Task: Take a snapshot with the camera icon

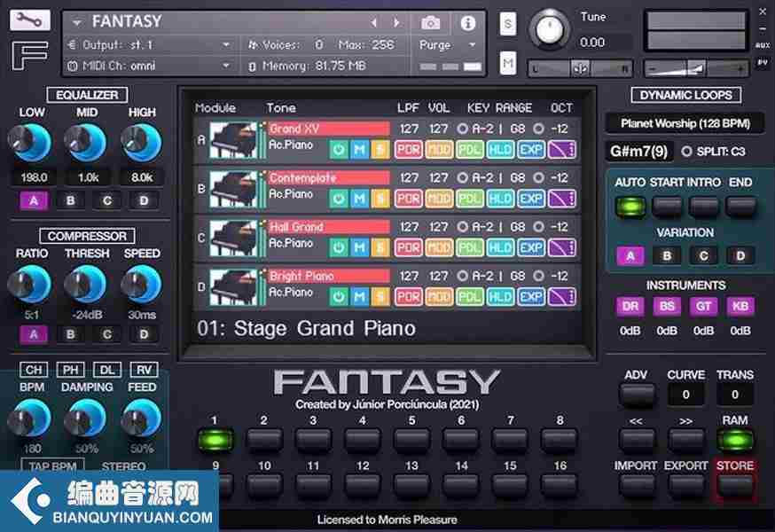Action: (430, 23)
